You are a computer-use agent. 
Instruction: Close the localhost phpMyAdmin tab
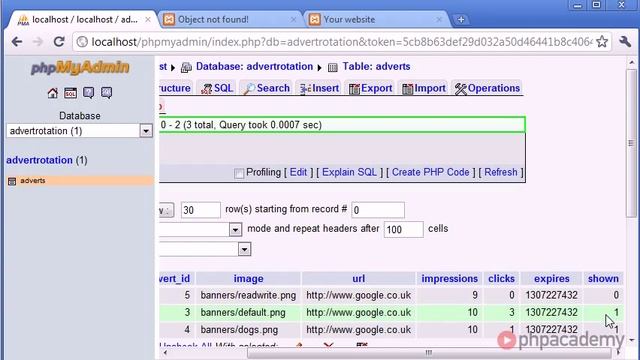pyautogui.click(x=148, y=20)
